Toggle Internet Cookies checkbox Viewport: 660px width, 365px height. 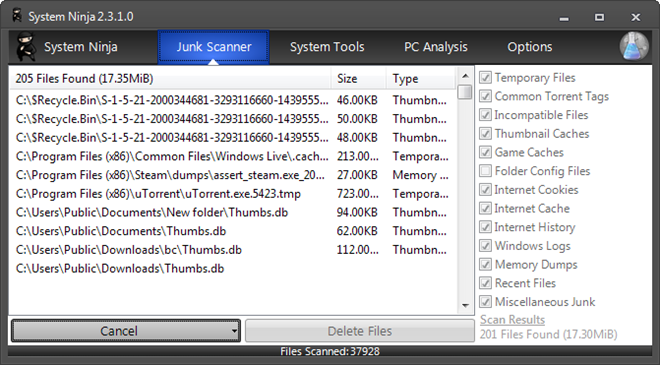[485, 189]
